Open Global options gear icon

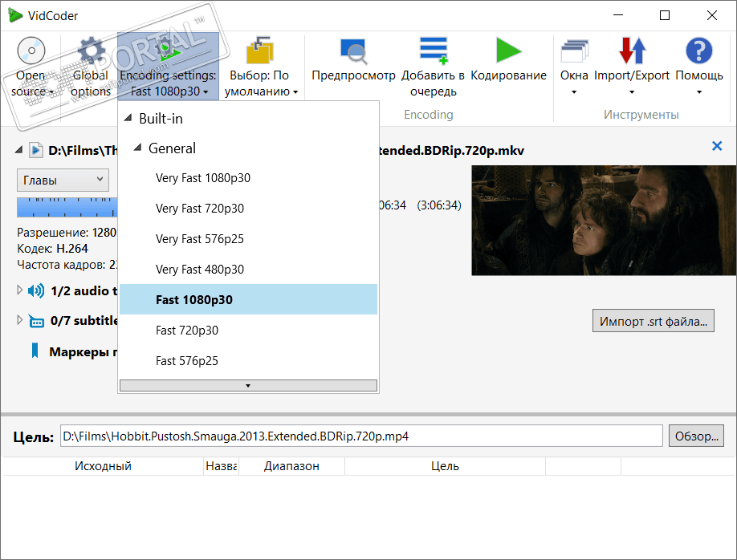(91, 51)
